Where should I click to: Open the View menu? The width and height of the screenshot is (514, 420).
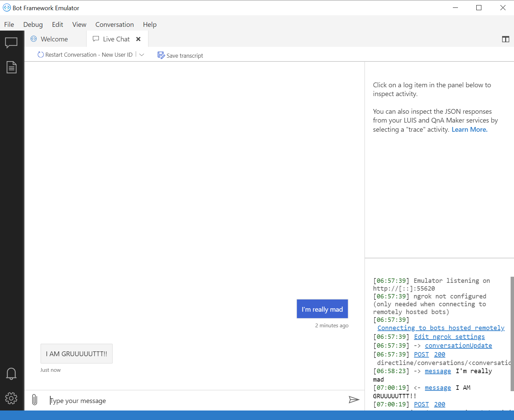[79, 24]
